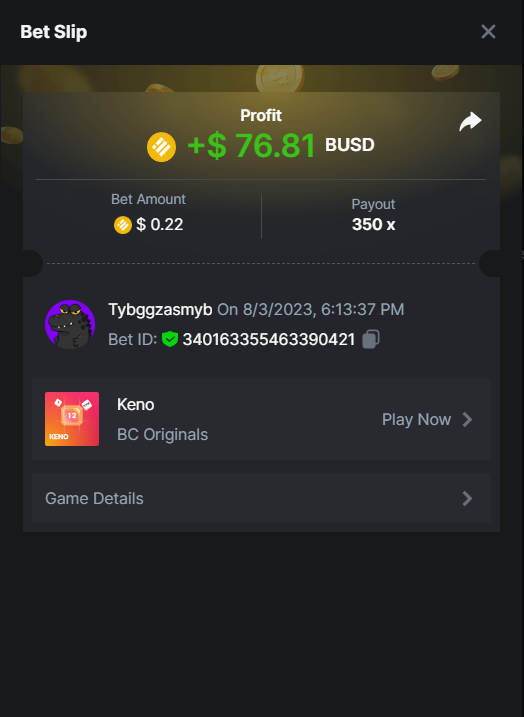The width and height of the screenshot is (524, 717).
Task: Click the profit amount +$ 76.81
Action: click(251, 146)
